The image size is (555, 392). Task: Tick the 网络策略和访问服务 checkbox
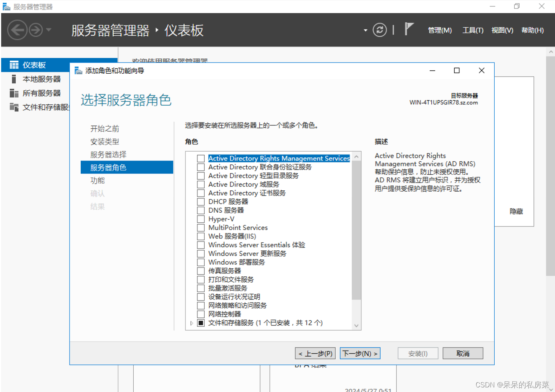[x=201, y=305]
